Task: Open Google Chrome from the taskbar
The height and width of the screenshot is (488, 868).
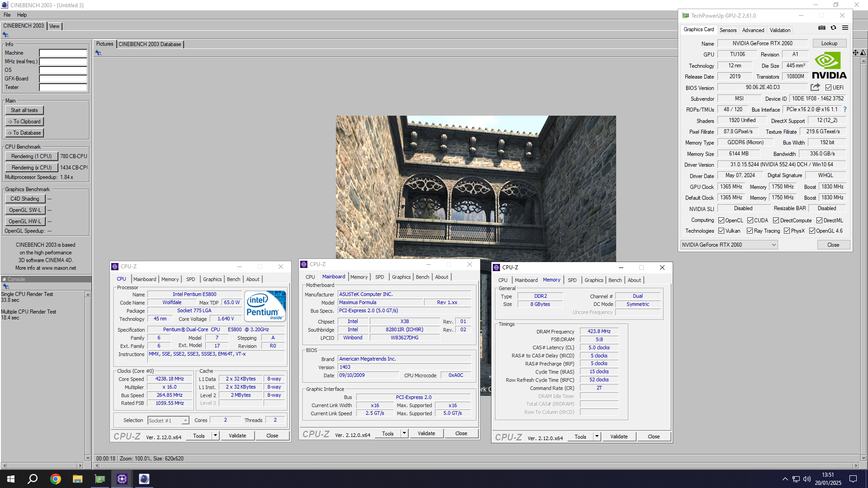Action: (56, 479)
